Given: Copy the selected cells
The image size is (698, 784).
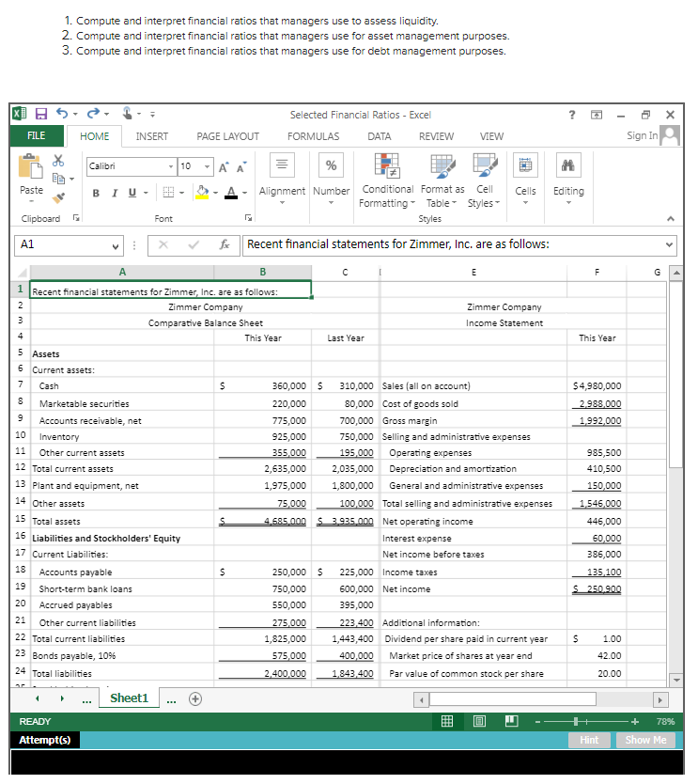Looking at the screenshot, I should click(x=58, y=178).
